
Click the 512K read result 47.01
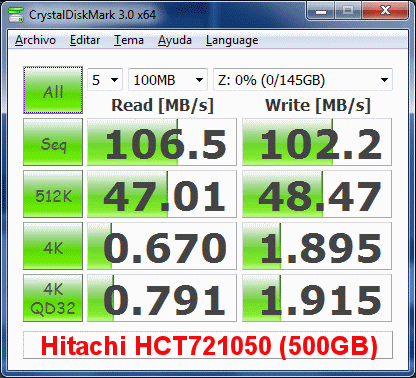[x=162, y=194]
